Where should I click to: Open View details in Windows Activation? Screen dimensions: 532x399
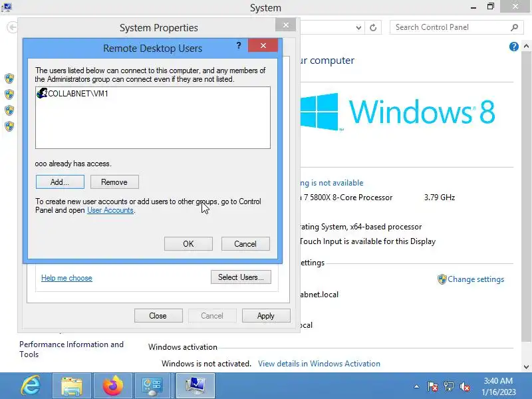coord(319,363)
